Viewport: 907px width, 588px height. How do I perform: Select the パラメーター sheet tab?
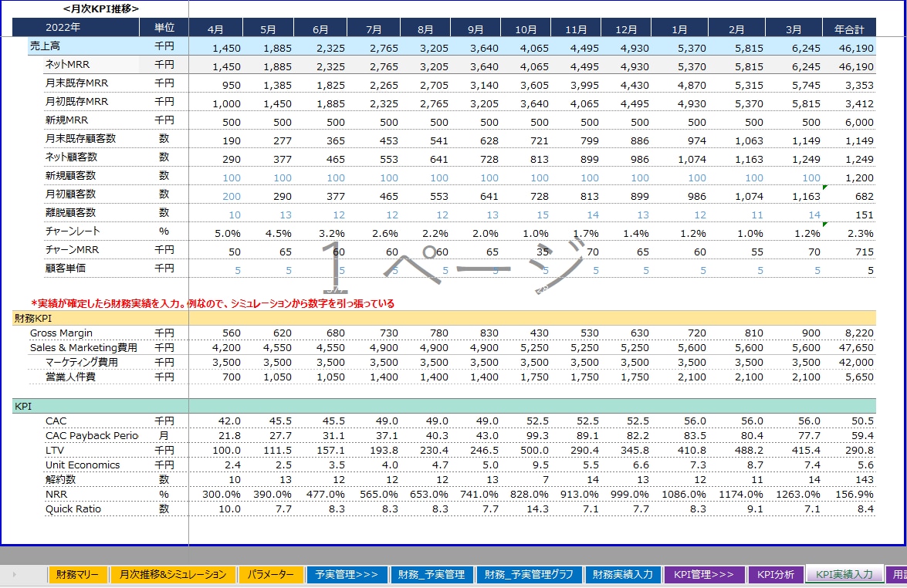[271, 574]
